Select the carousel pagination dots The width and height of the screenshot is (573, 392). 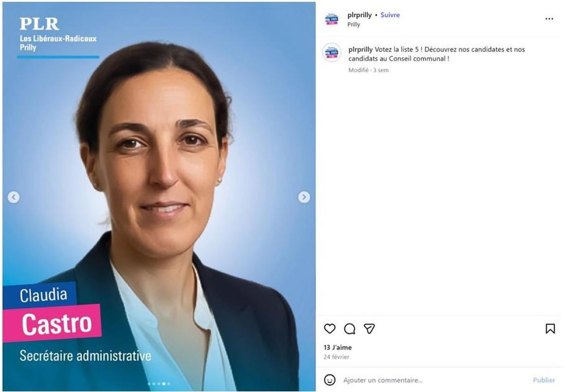tap(159, 383)
